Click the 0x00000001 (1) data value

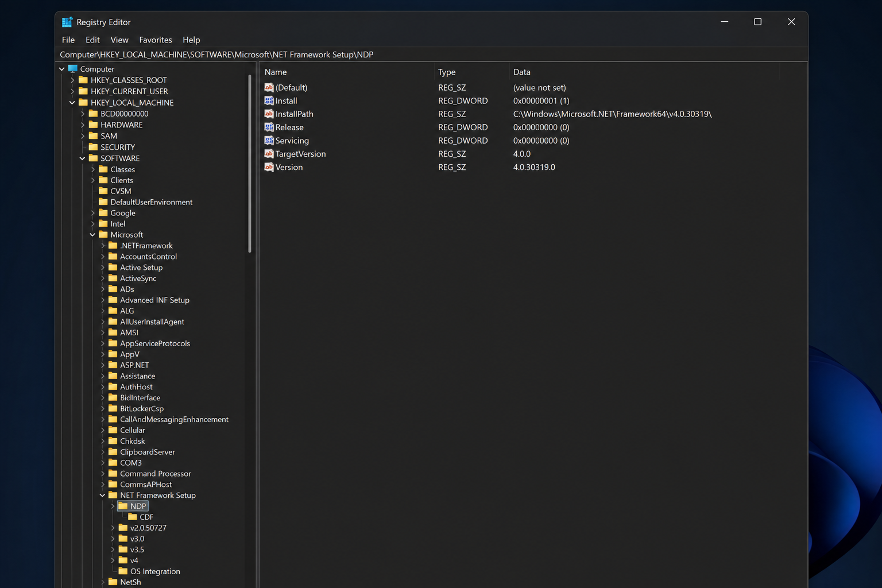(541, 100)
